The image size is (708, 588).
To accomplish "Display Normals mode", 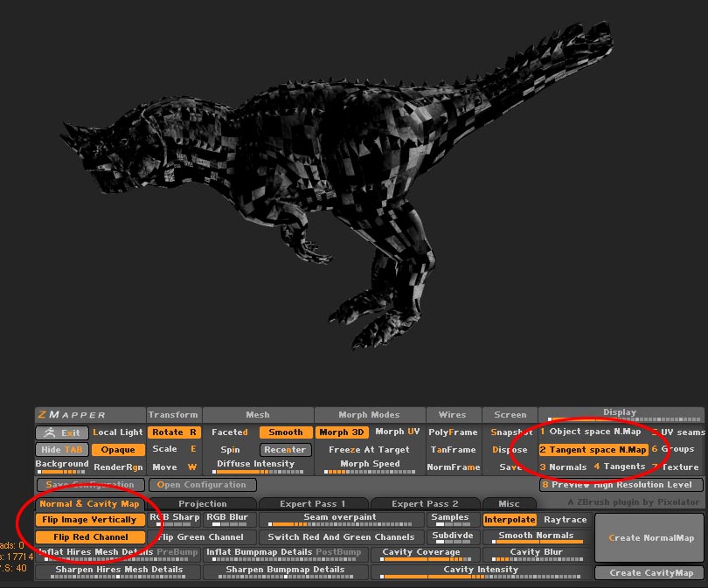I will 564,467.
